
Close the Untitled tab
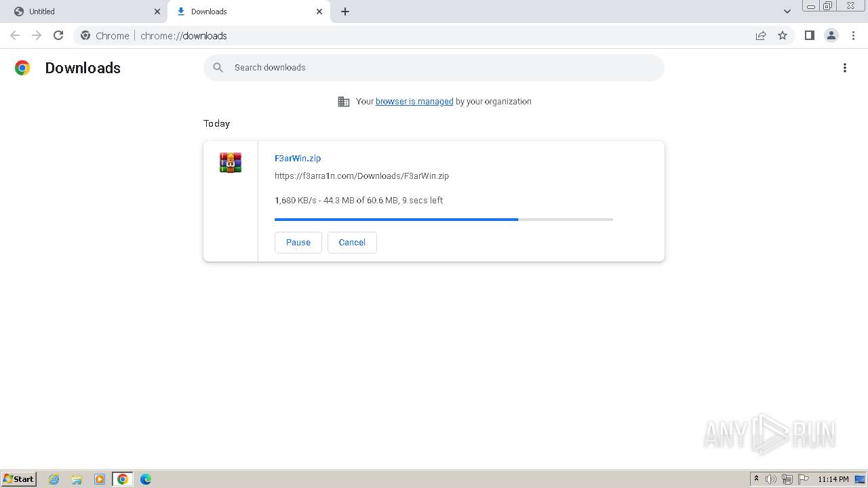pos(157,12)
